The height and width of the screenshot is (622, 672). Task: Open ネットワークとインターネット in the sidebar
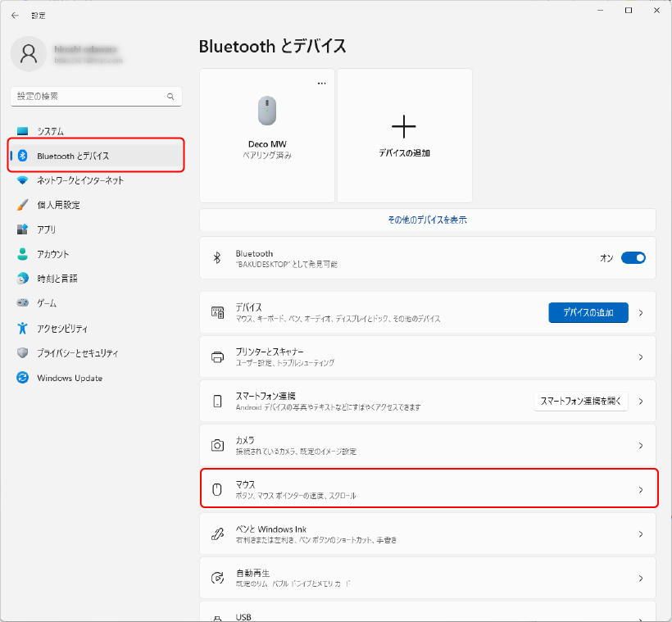coord(80,180)
